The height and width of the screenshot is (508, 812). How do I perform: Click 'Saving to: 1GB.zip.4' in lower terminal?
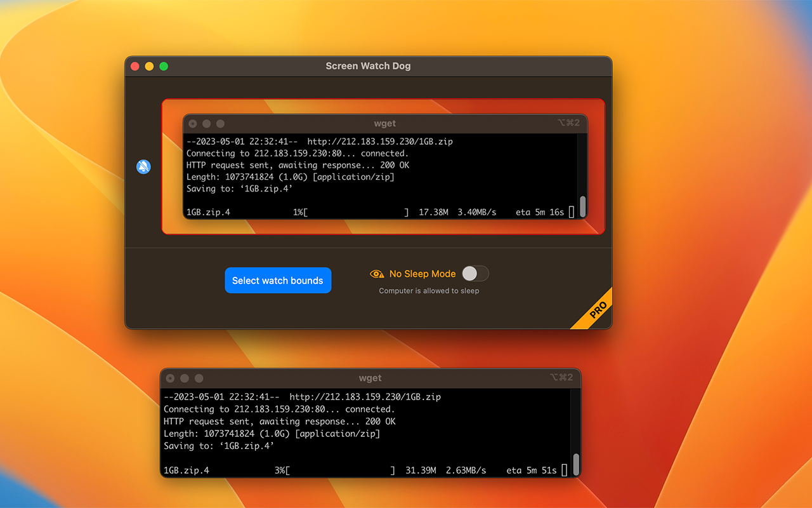pyautogui.click(x=219, y=446)
